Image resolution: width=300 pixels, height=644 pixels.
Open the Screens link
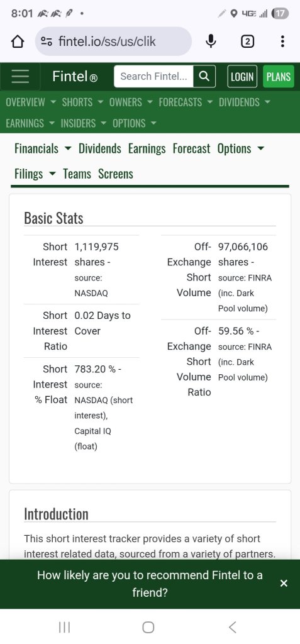(x=116, y=174)
